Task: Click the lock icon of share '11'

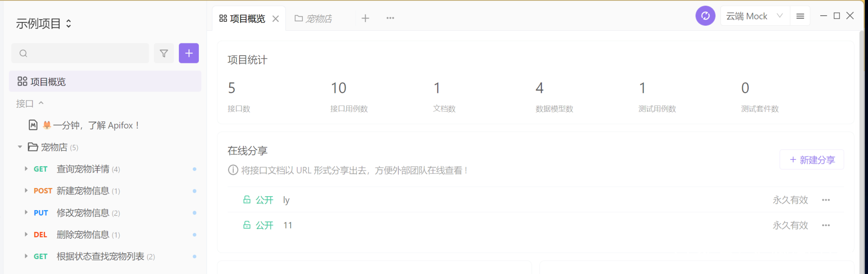Action: click(x=247, y=225)
